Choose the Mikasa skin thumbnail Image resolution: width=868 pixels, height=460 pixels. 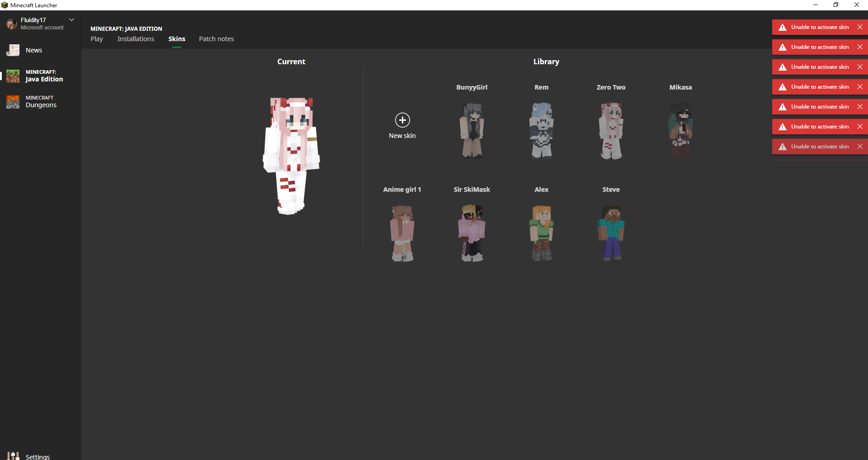[681, 130]
